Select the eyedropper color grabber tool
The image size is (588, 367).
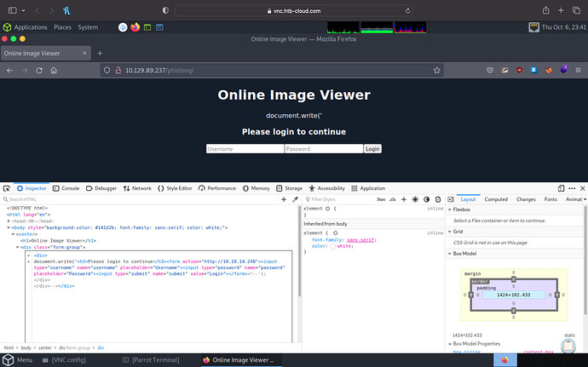coord(295,199)
